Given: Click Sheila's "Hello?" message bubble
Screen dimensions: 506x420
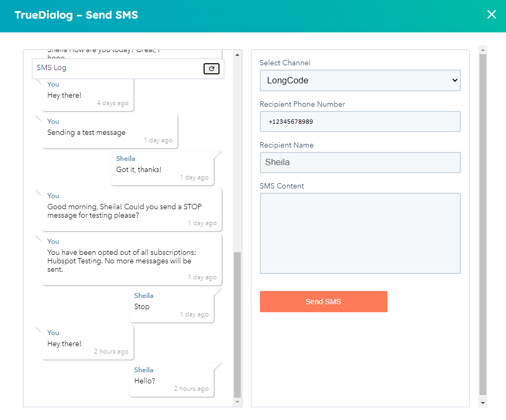Looking at the screenshot, I should tap(172, 380).
